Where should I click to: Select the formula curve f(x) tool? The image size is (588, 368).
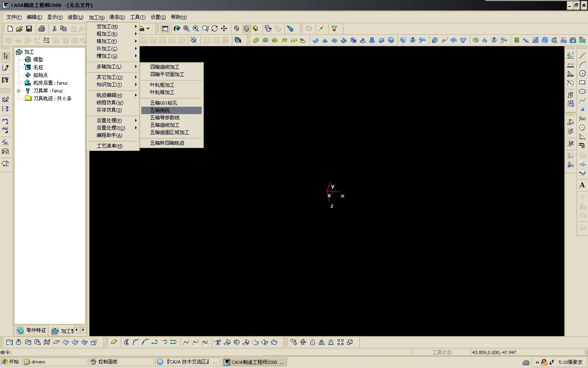coord(582,119)
